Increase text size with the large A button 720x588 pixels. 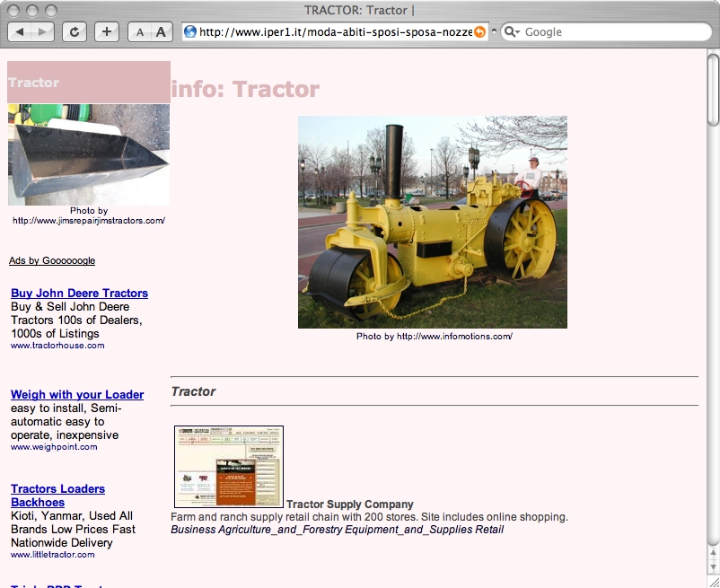click(x=161, y=32)
